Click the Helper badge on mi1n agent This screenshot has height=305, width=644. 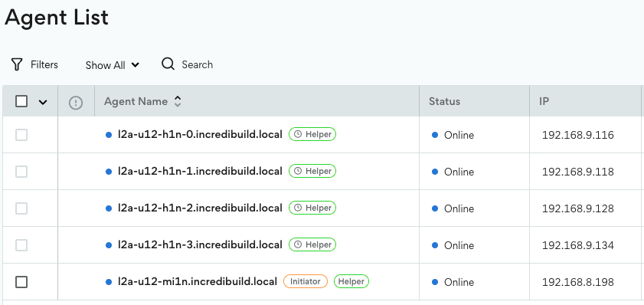pos(351,281)
